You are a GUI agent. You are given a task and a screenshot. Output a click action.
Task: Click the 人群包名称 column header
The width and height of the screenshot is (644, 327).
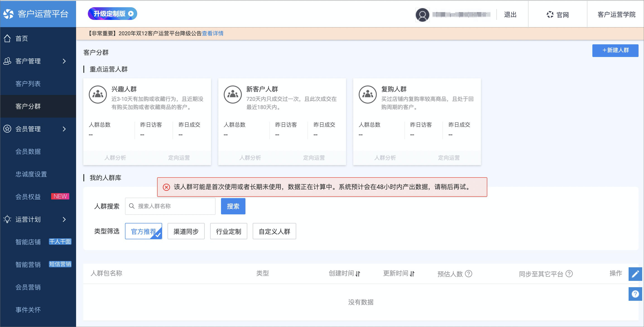click(106, 273)
